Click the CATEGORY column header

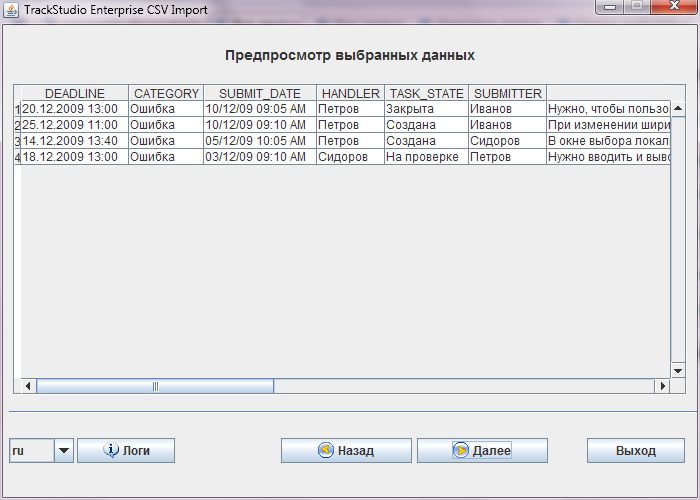pyautogui.click(x=166, y=94)
